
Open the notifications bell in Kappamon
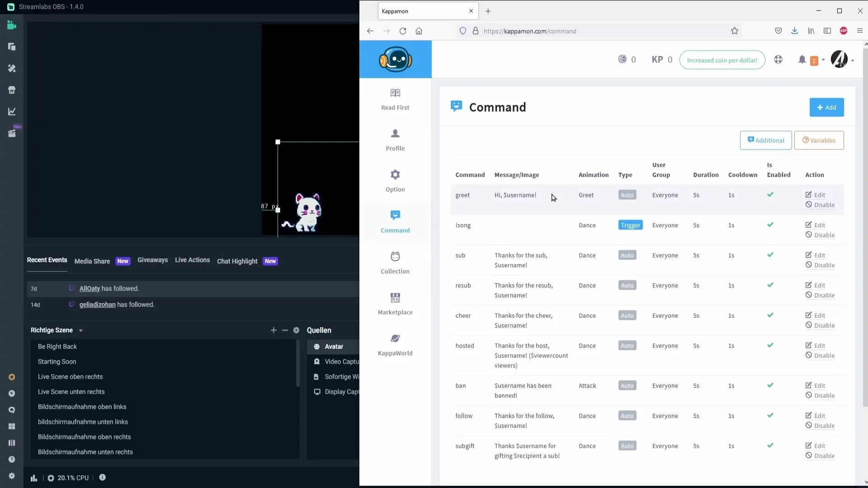click(802, 60)
